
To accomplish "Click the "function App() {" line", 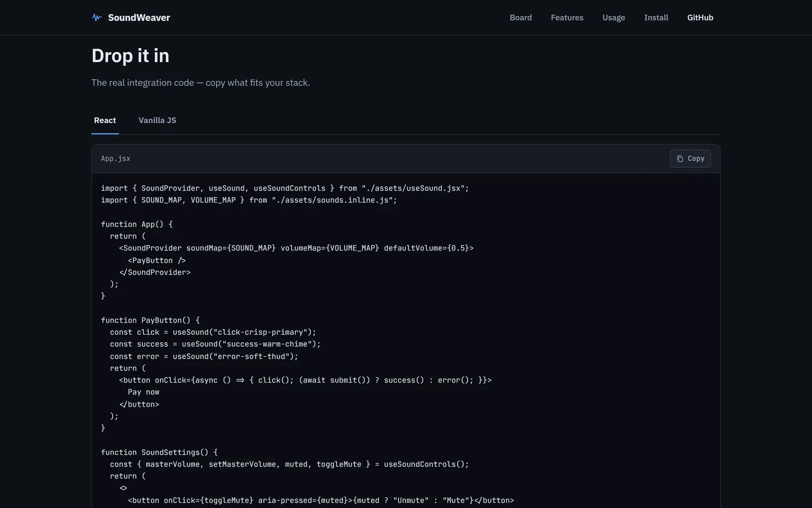I will click(x=137, y=225).
